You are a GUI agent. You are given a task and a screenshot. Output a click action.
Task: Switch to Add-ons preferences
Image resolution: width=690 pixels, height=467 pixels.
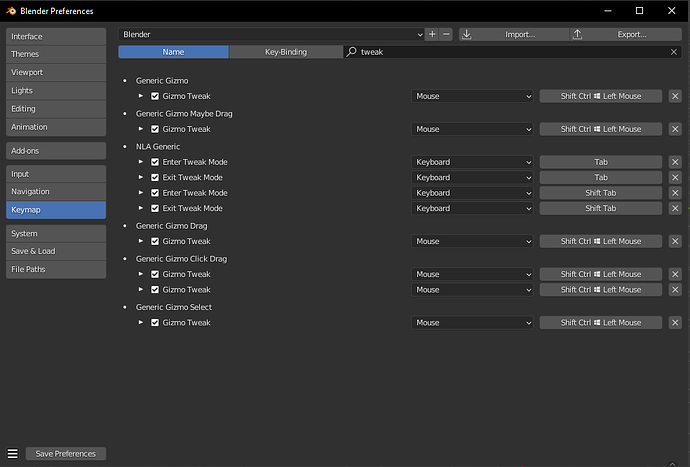click(x=56, y=151)
